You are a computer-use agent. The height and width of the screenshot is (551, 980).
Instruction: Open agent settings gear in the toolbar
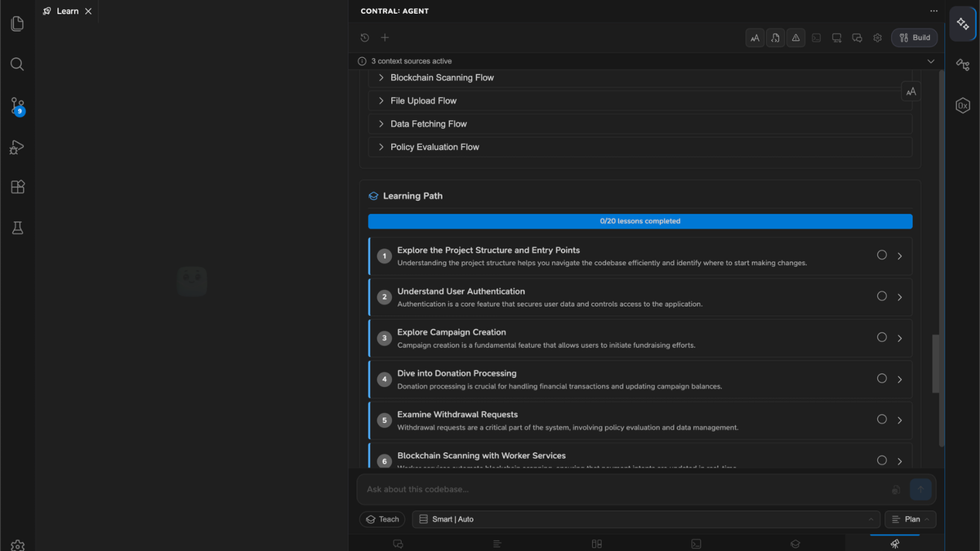pos(877,38)
